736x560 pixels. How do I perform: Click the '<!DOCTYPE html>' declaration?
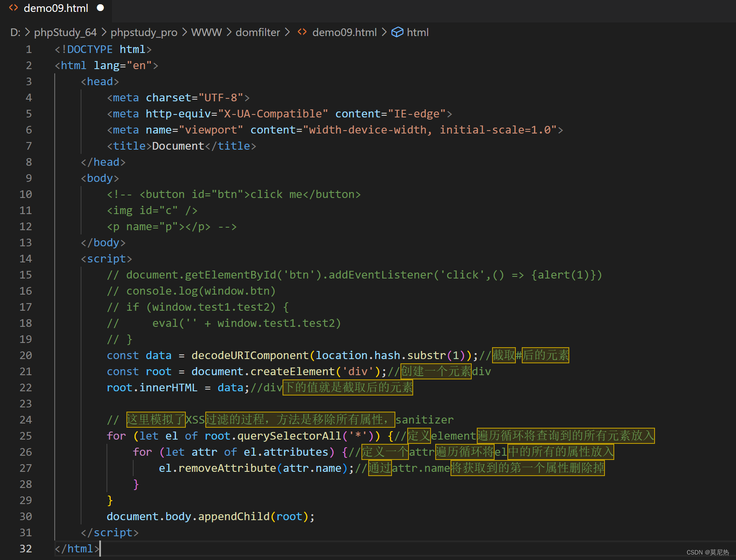103,50
